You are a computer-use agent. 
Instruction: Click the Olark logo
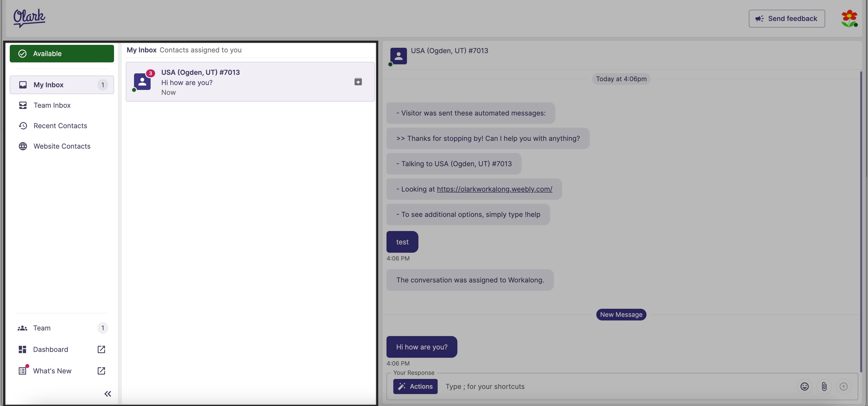[x=29, y=18]
